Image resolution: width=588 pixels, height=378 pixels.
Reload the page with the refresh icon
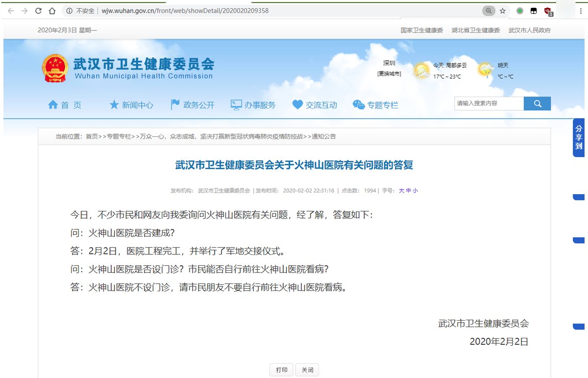pos(38,10)
